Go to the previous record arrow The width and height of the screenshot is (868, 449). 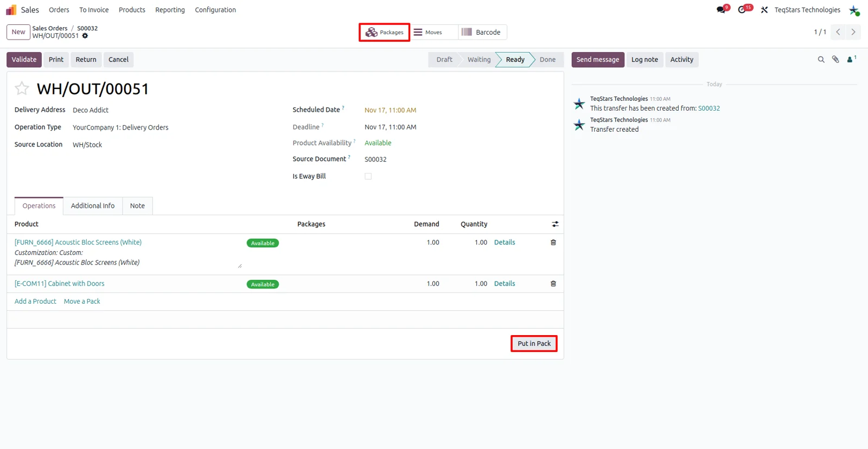(838, 32)
